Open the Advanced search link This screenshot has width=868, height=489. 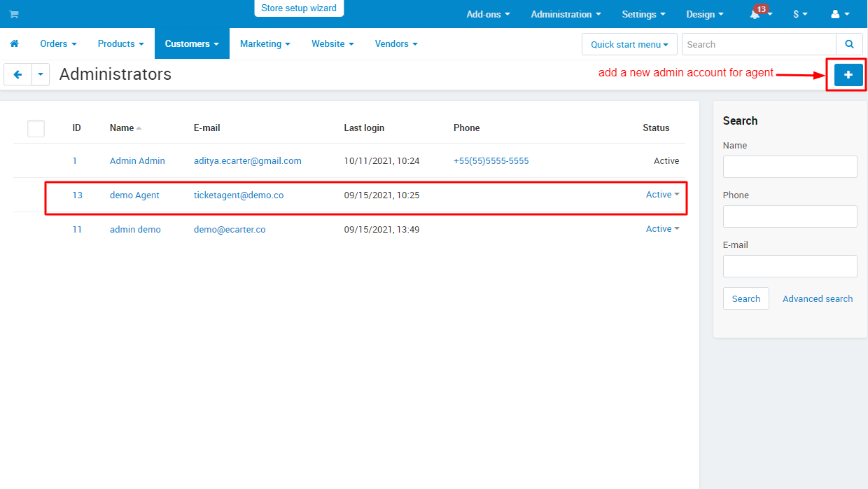pyautogui.click(x=818, y=298)
